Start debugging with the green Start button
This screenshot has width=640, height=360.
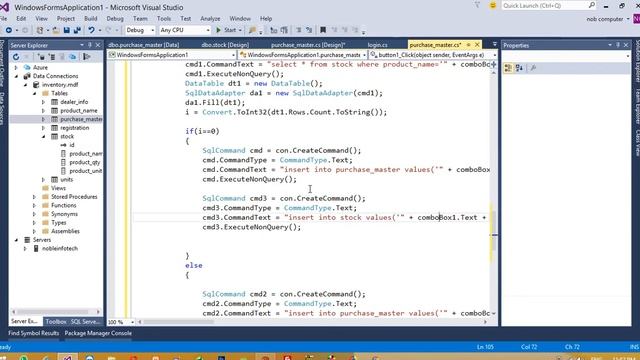coord(226,30)
